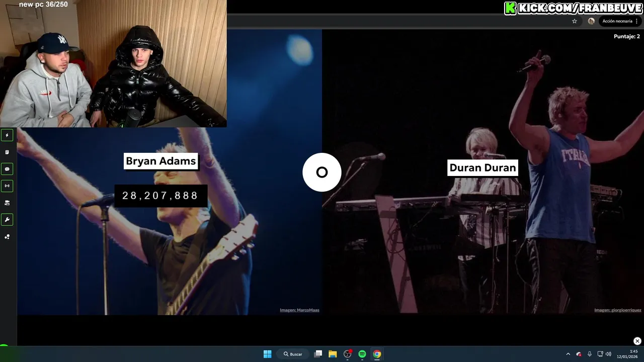Click the taskbar 'Buscar' search box
This screenshot has height=362, width=644.
pyautogui.click(x=293, y=354)
